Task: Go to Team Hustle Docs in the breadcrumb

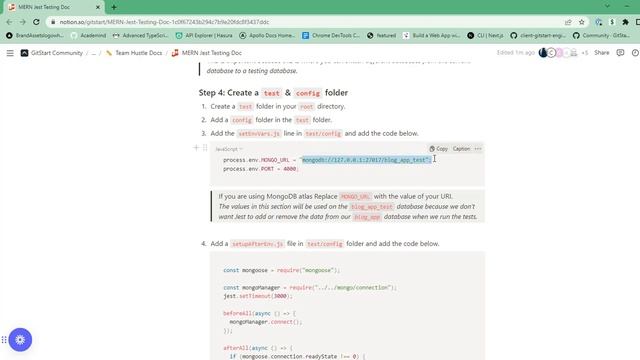Action: [139, 53]
